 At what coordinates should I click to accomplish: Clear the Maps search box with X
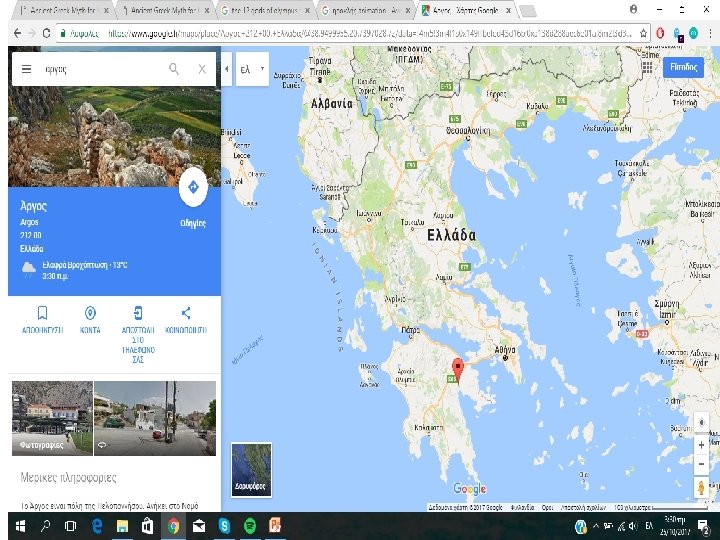[202, 69]
